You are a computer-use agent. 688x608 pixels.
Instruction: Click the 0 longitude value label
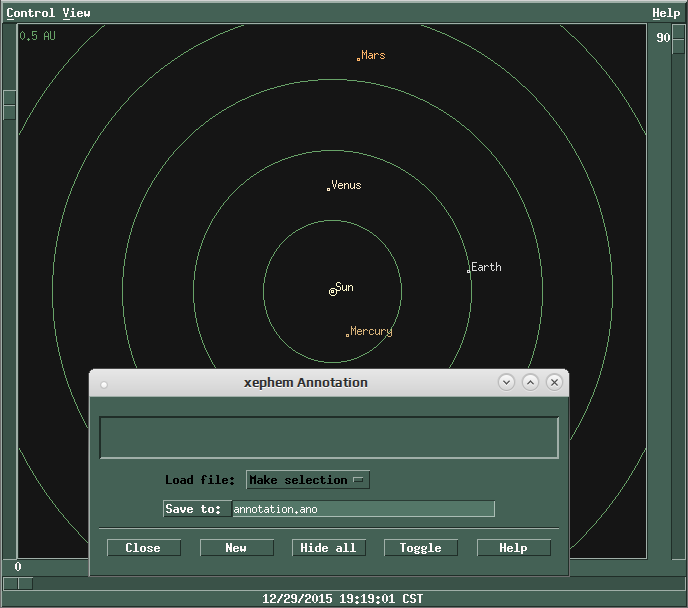coord(18,567)
